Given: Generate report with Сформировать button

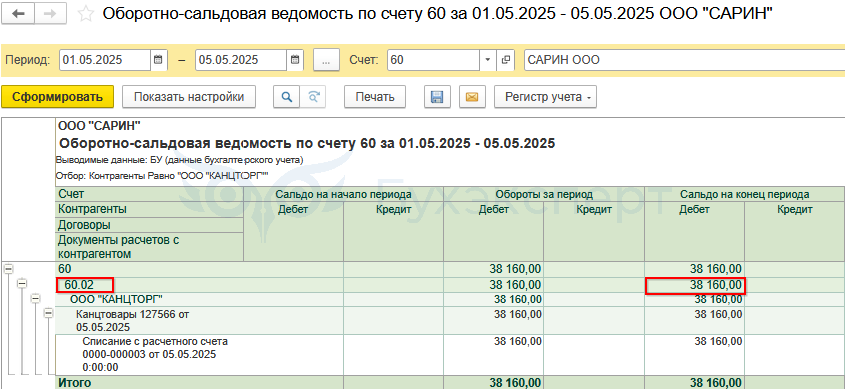Looking at the screenshot, I should coord(58,97).
